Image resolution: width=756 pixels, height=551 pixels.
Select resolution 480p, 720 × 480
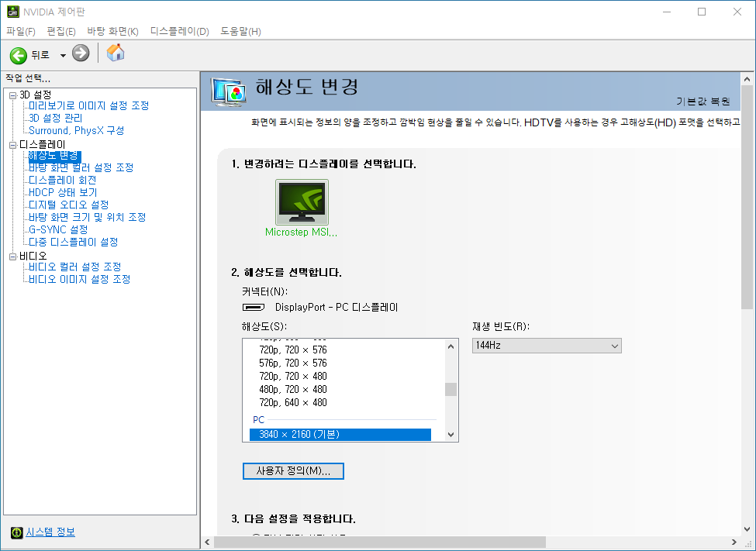[x=293, y=390]
